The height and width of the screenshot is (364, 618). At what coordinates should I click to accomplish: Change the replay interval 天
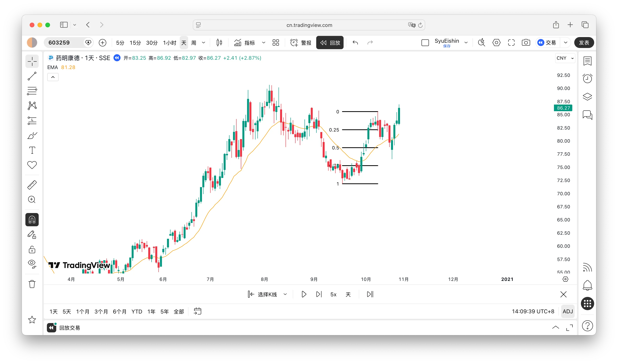click(348, 294)
